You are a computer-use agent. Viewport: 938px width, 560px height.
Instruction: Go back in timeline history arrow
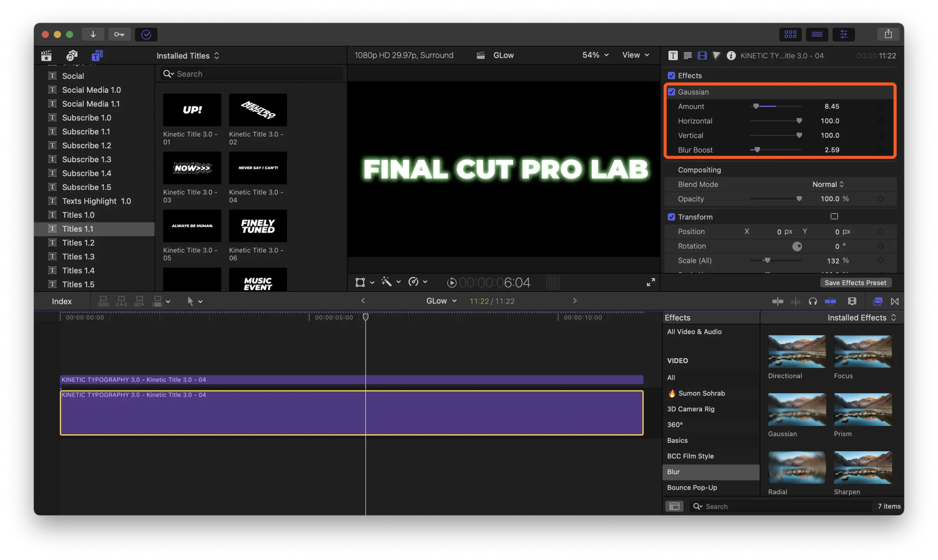pyautogui.click(x=363, y=301)
